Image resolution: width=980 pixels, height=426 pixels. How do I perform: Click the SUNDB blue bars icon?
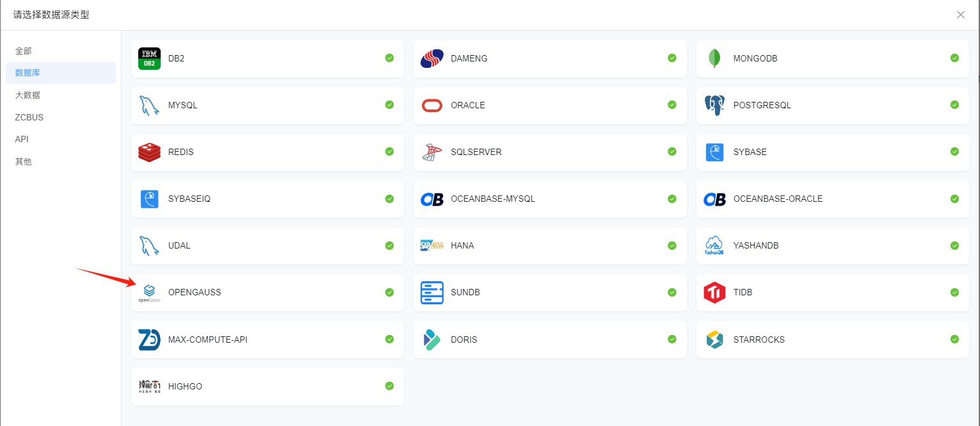[432, 292]
